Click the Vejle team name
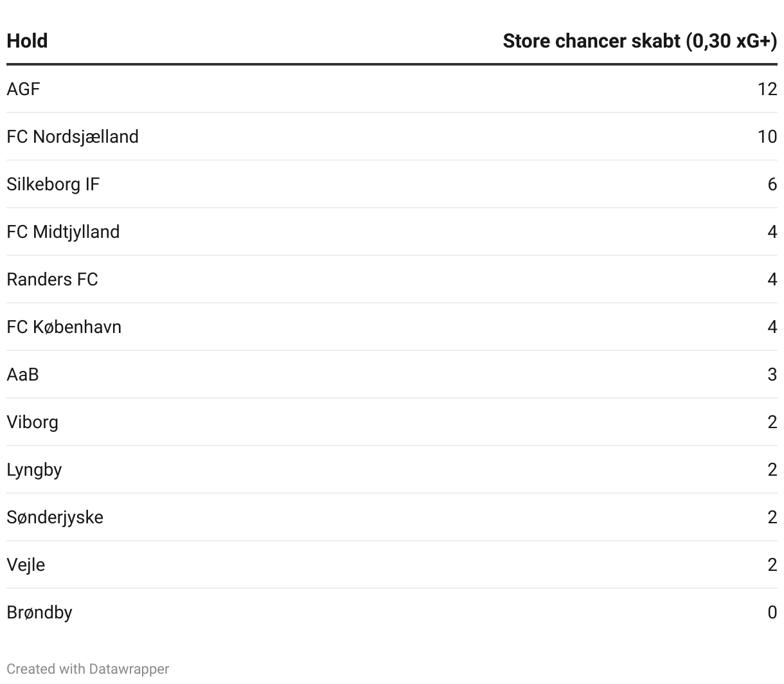 (26, 565)
